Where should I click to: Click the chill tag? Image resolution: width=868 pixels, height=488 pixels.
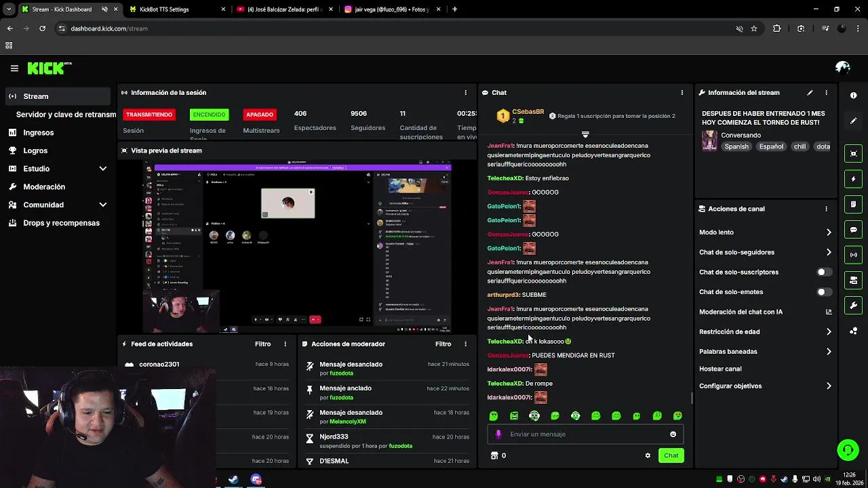[x=800, y=146]
